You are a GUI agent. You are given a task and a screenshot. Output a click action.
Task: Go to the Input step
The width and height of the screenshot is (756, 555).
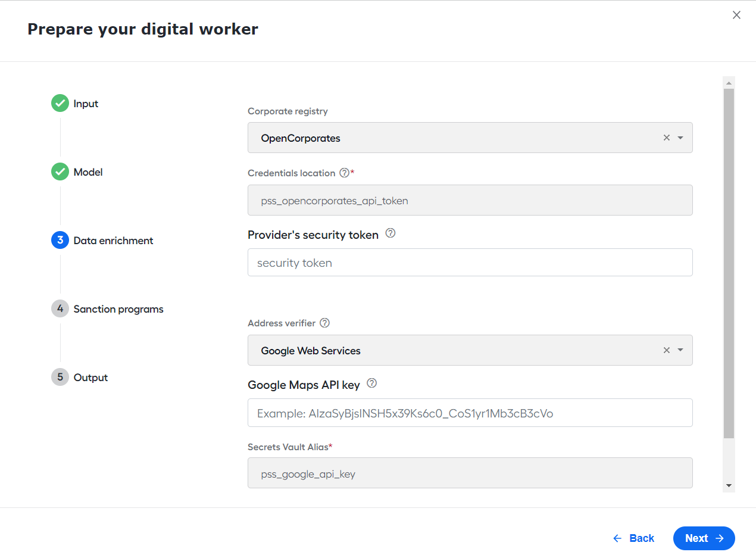(x=86, y=104)
